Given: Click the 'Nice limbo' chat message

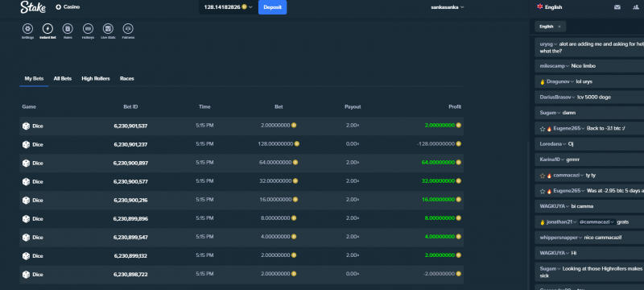Looking at the screenshot, I should click(x=583, y=66).
